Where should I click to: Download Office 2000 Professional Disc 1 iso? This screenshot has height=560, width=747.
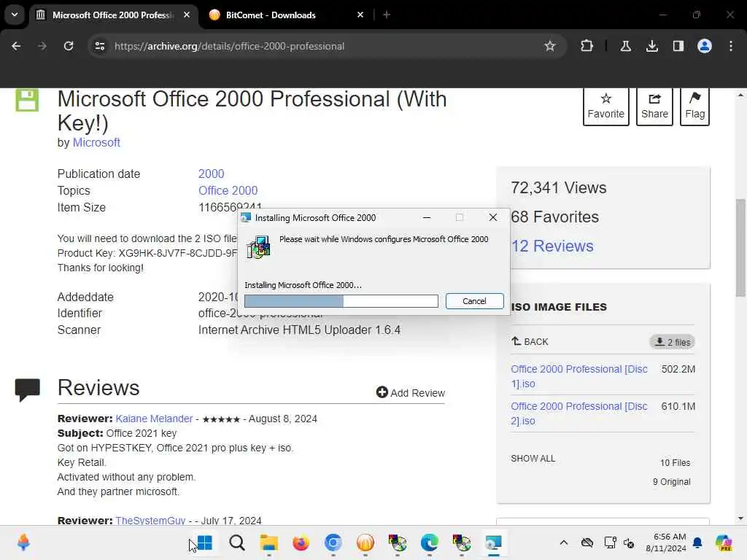[x=578, y=376]
